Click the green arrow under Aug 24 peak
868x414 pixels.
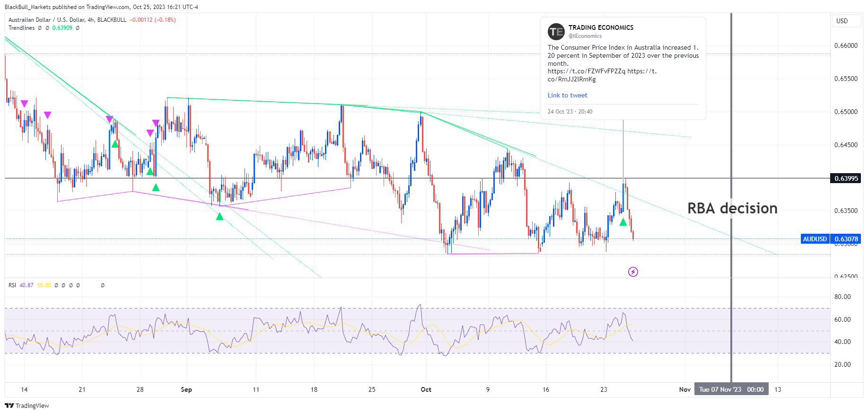pos(115,144)
